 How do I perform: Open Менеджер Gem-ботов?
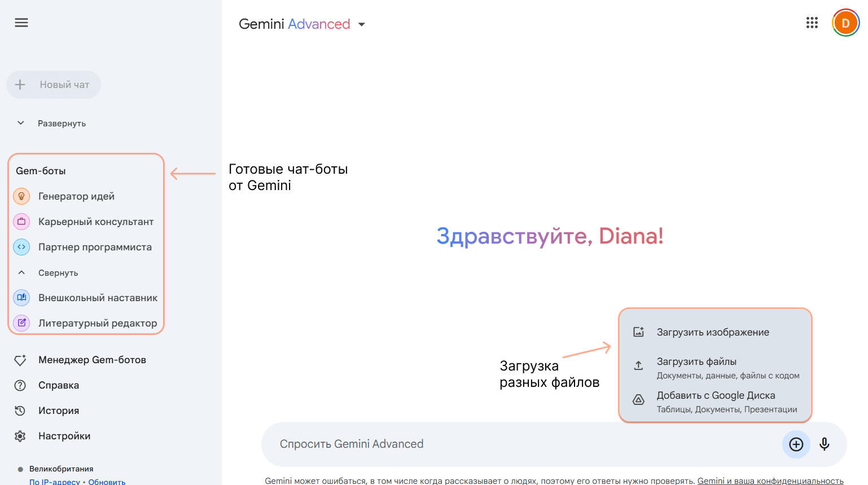[x=92, y=360]
